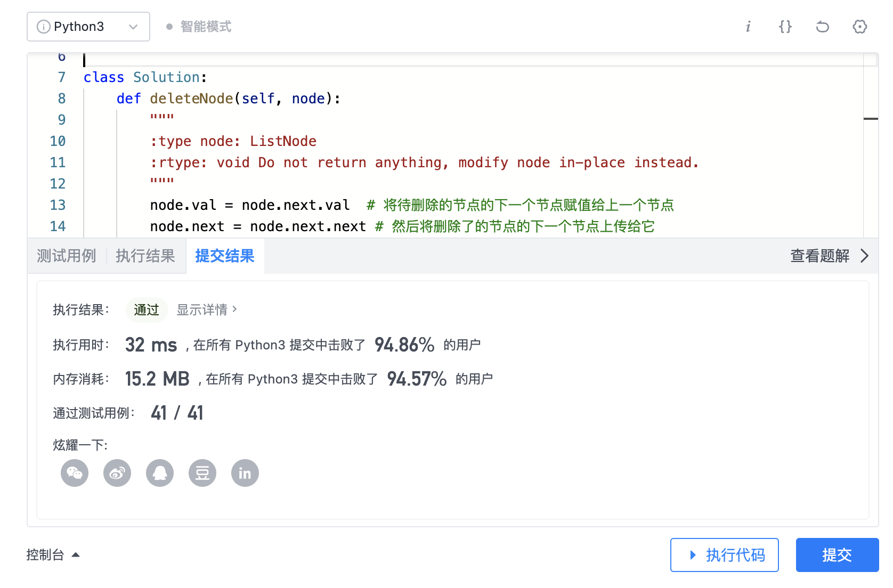
Task: Share result on LinkedIn
Action: click(x=245, y=473)
